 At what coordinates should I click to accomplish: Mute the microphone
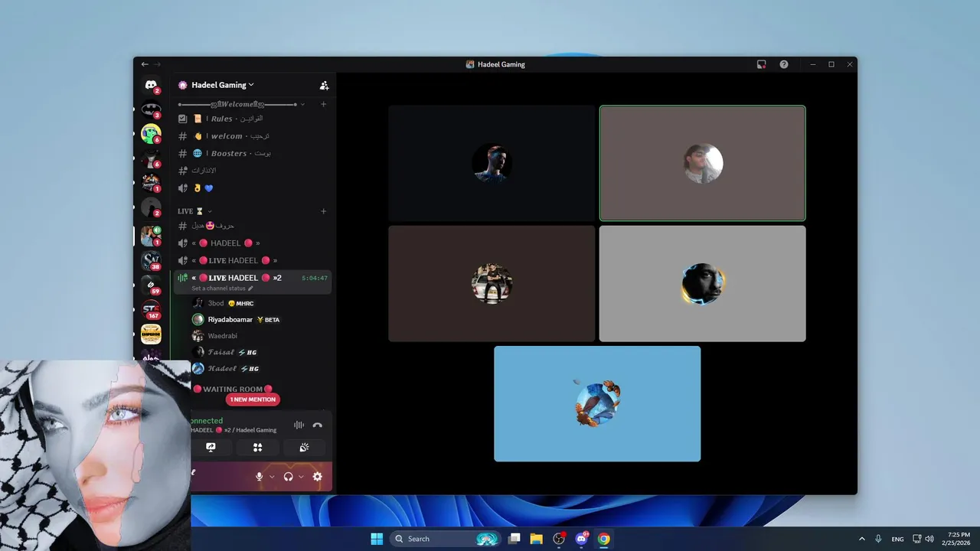click(260, 476)
